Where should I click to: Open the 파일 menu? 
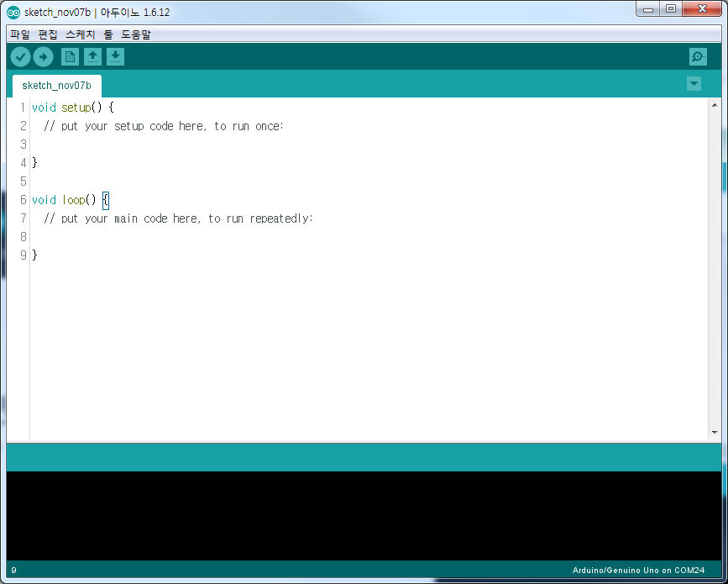(19, 34)
